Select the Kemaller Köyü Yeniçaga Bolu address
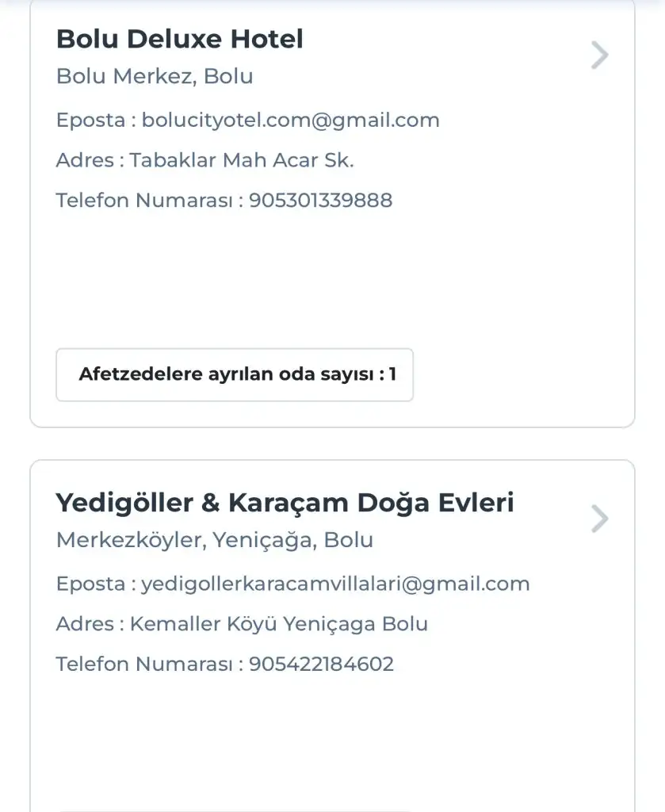This screenshot has height=812, width=665. click(278, 624)
